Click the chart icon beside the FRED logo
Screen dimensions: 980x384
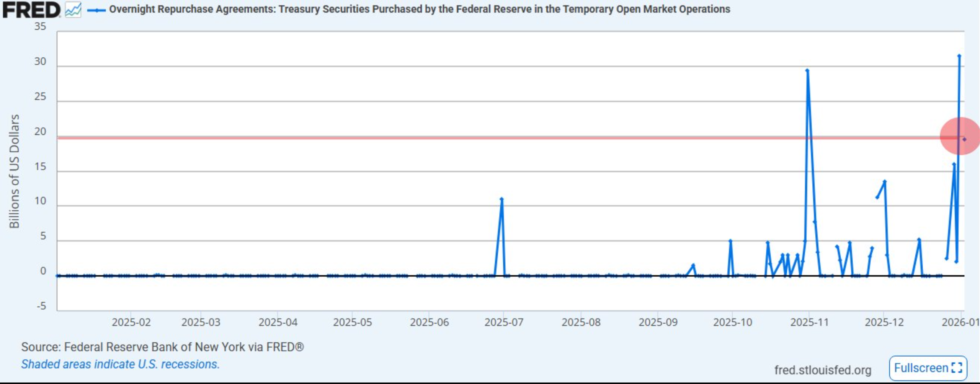[x=73, y=10]
